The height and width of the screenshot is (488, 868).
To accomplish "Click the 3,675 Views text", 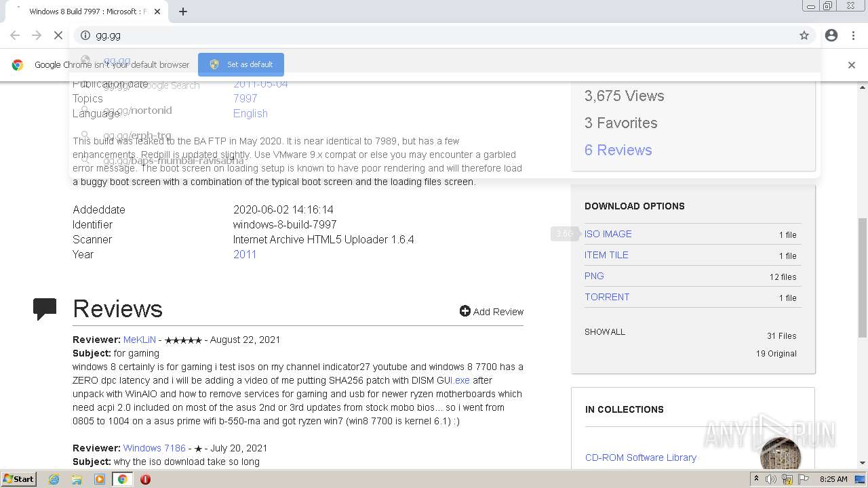I will [x=624, y=96].
